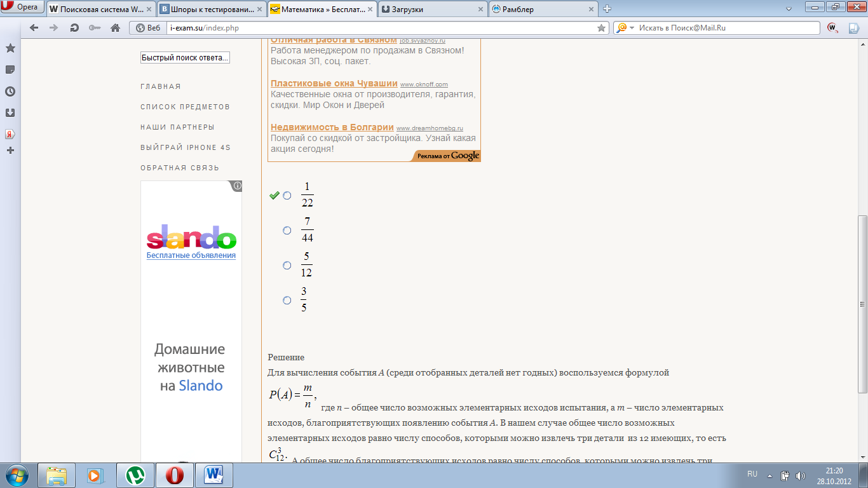This screenshot has width=868, height=488.
Task: Open the ГЛАВНАЯ menu link
Action: [161, 86]
